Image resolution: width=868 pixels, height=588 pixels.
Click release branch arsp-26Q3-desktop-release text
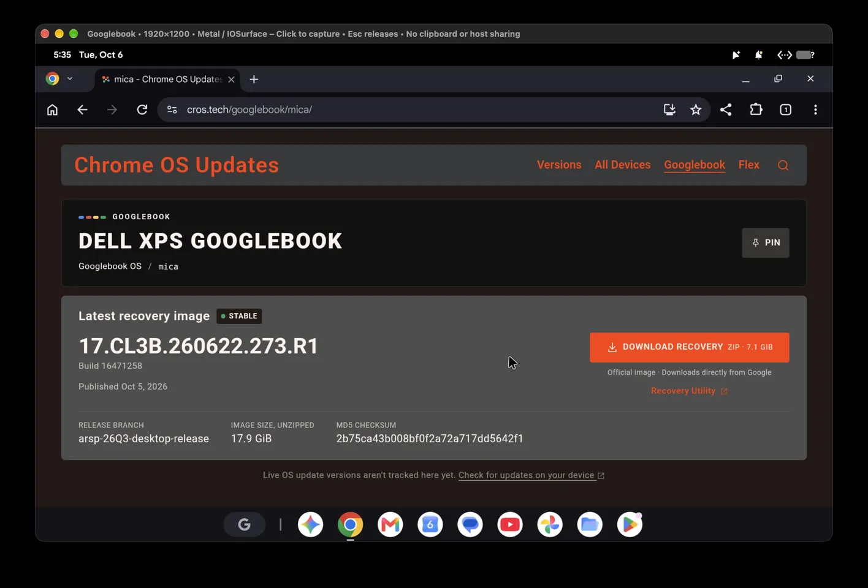[x=143, y=439]
